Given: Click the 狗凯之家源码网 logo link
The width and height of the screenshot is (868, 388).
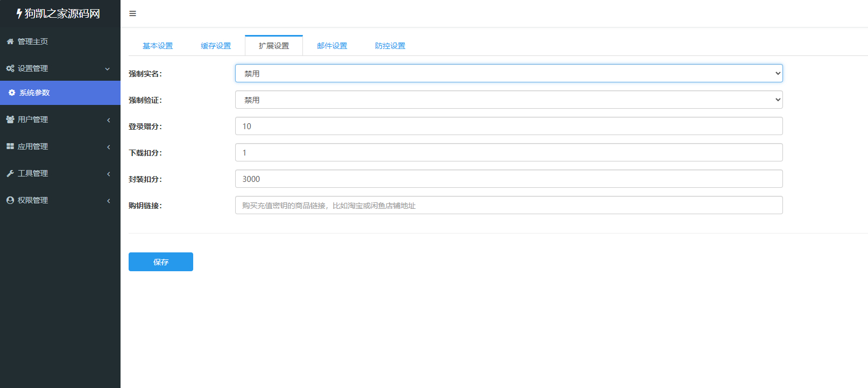Looking at the screenshot, I should pos(58,13).
